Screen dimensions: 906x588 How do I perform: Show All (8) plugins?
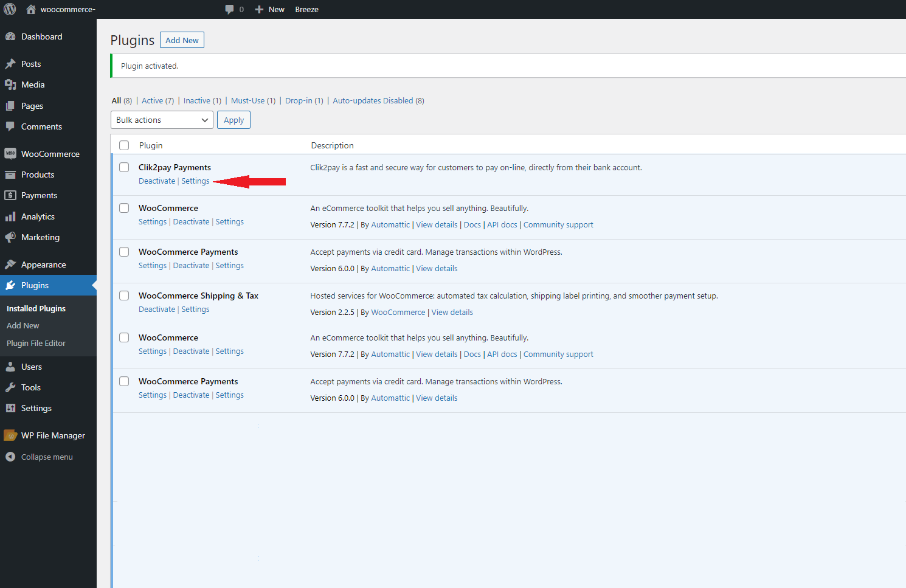tap(122, 101)
